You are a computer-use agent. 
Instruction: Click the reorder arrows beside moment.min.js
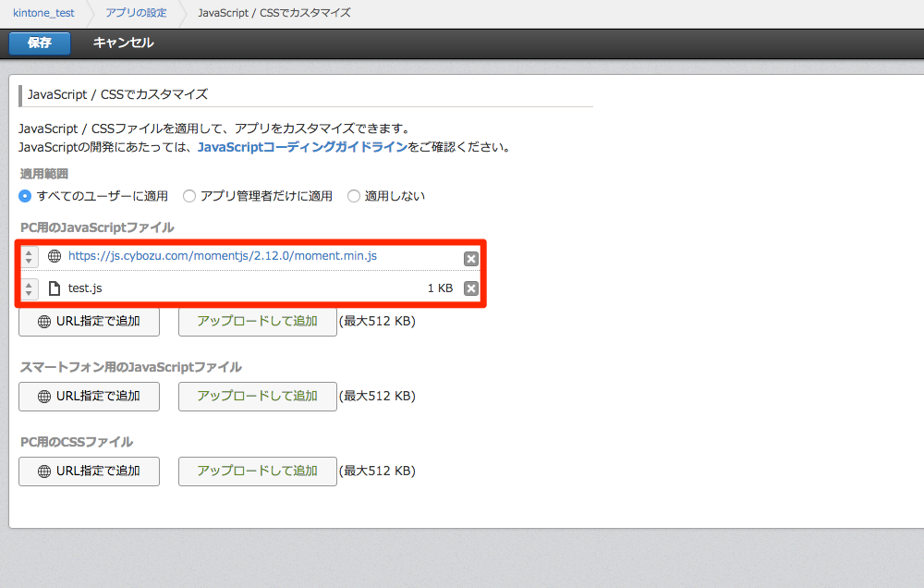pos(29,255)
